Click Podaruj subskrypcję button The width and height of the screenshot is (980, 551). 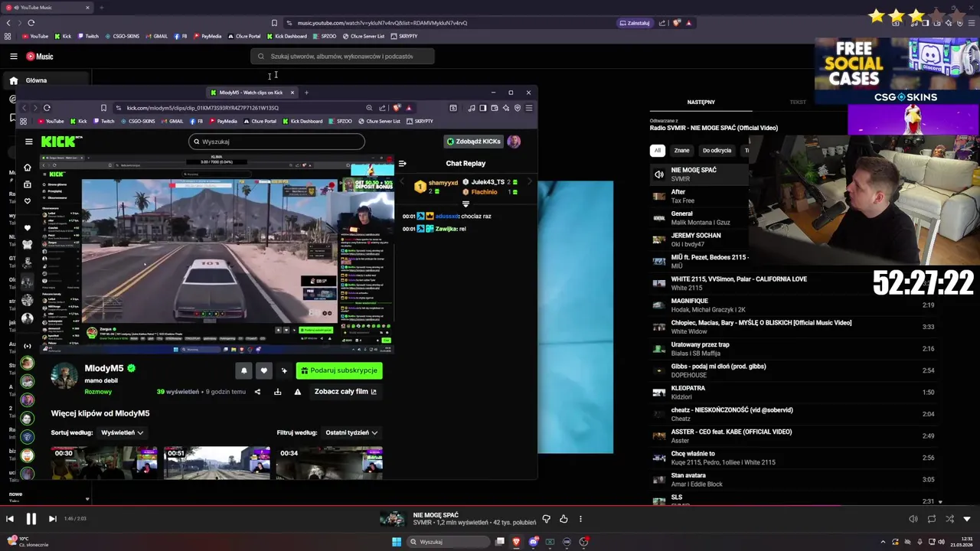pos(339,370)
